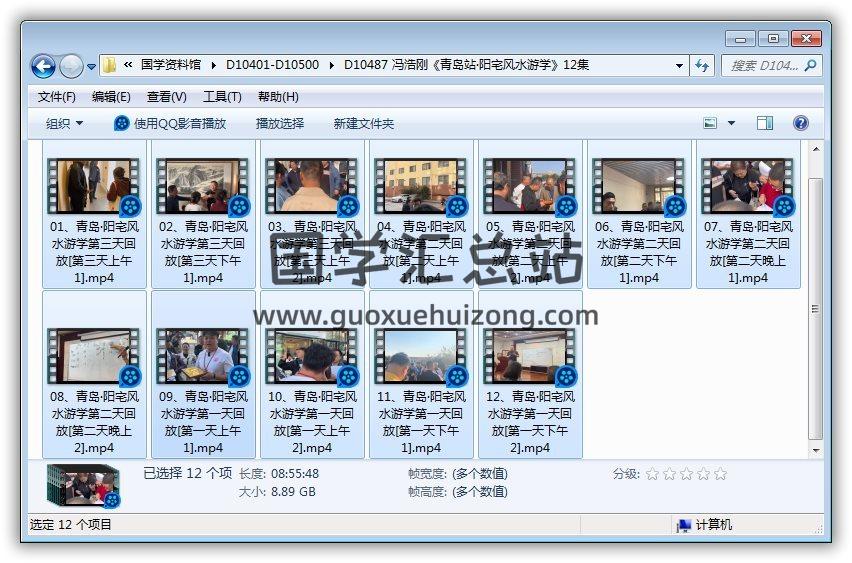Open the address bar history dropdown
The height and width of the screenshot is (563, 852).
(x=679, y=65)
